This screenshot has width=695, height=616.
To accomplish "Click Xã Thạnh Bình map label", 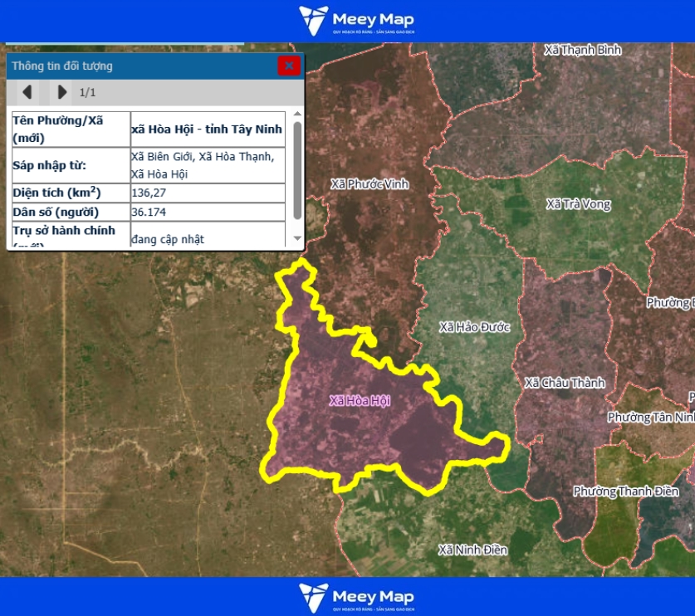I will pyautogui.click(x=583, y=50).
